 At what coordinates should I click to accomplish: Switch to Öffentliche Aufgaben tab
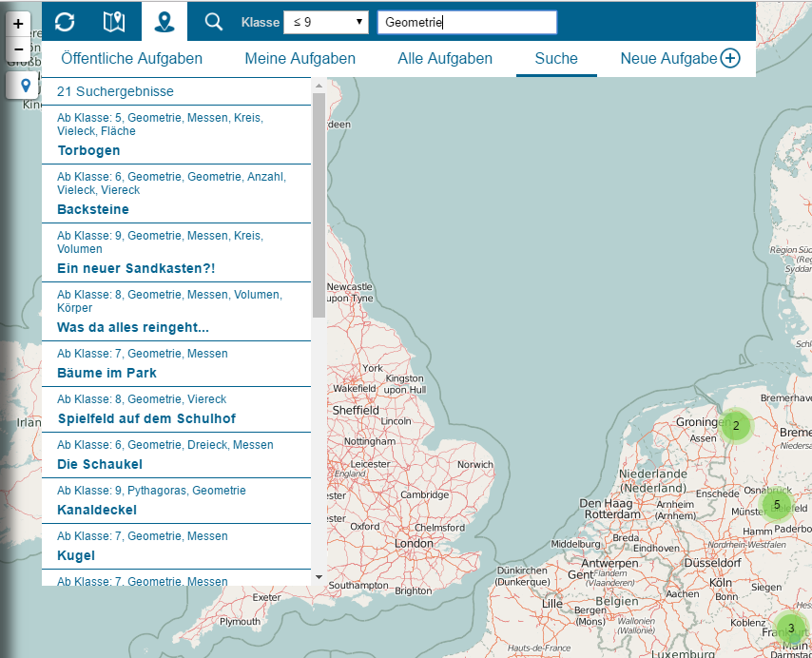click(x=131, y=59)
